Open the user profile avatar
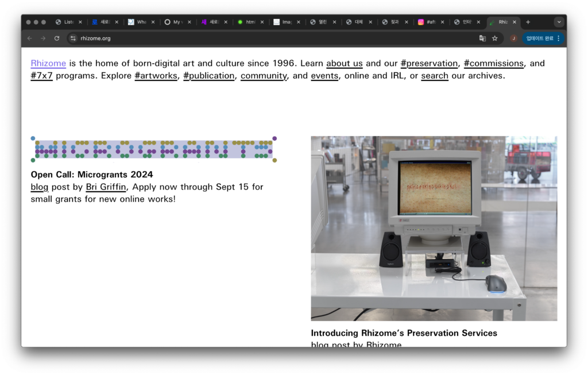588x375 pixels. pos(513,38)
